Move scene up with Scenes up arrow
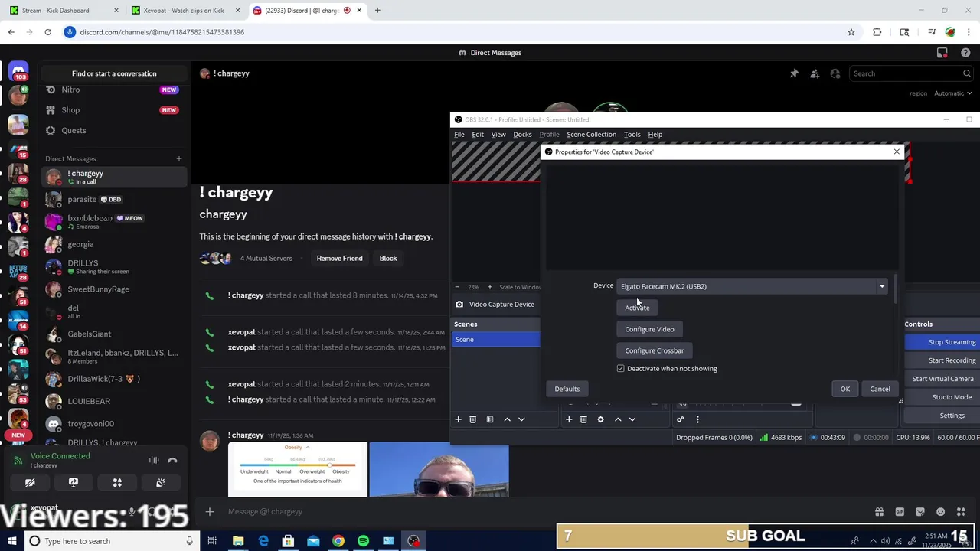 507,419
